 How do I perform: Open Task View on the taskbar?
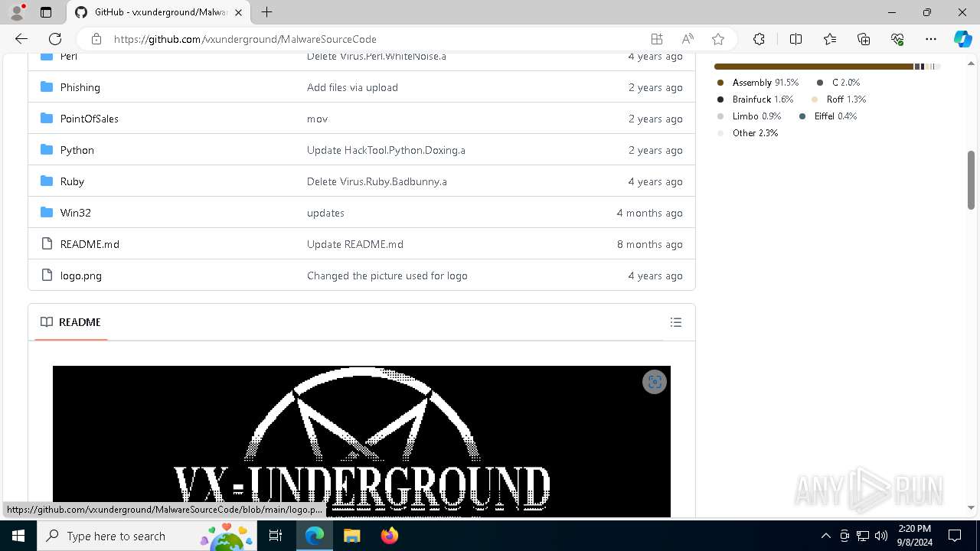[276, 536]
